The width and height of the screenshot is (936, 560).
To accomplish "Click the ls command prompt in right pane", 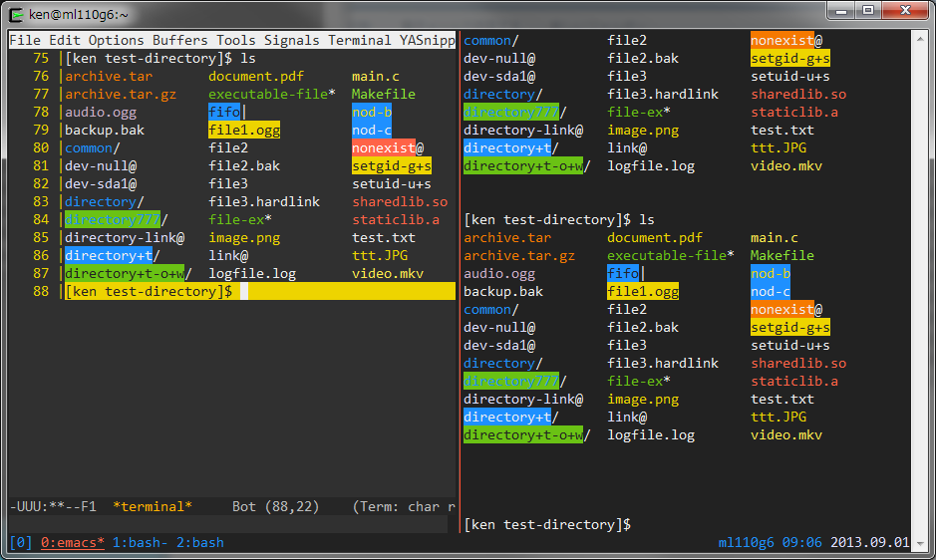I will [x=559, y=219].
